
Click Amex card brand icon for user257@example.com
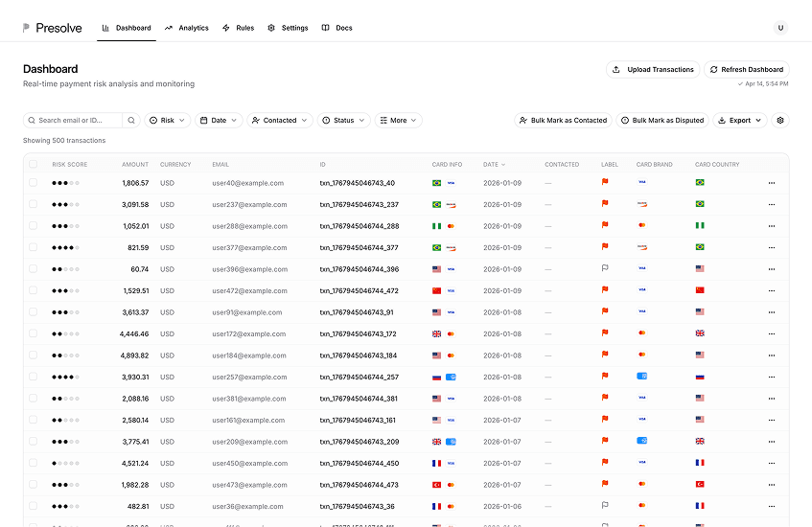pyautogui.click(x=642, y=377)
